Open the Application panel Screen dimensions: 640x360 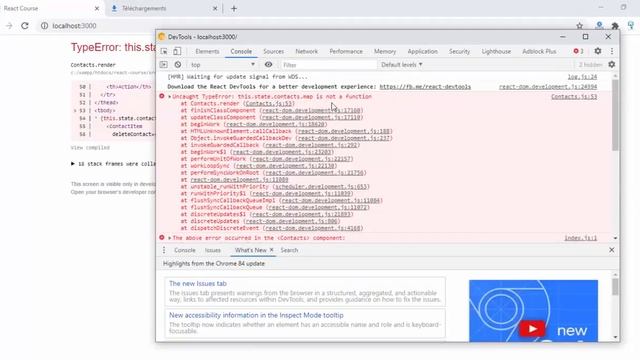point(422,51)
